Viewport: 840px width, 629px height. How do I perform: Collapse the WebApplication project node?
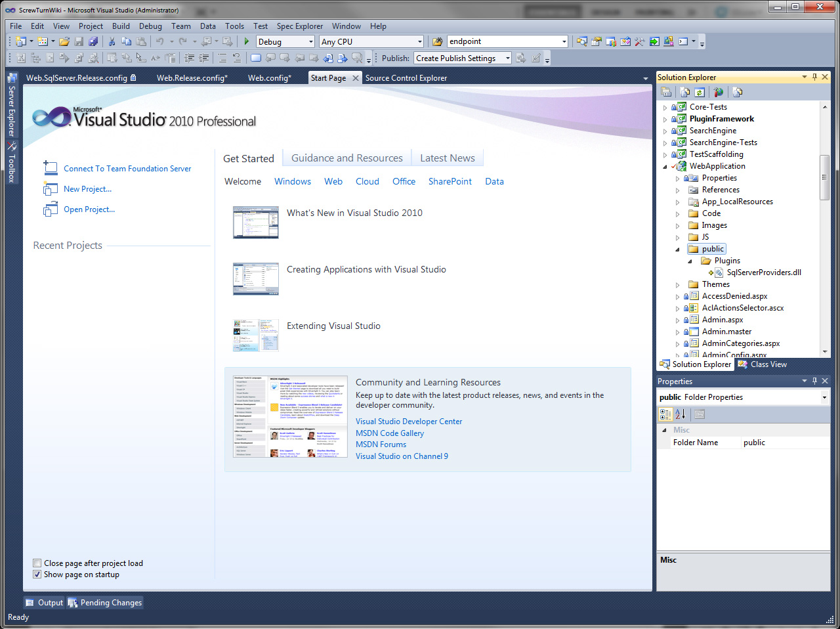[665, 166]
